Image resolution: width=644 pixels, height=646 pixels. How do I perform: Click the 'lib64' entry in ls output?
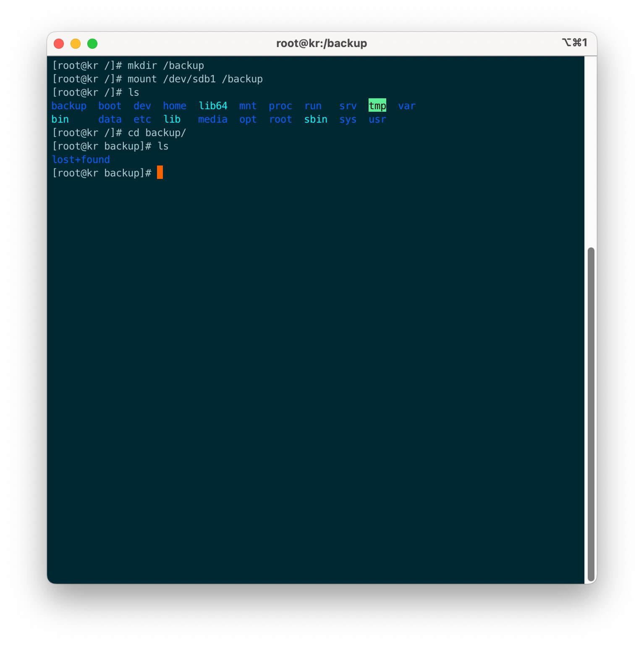[x=213, y=106]
